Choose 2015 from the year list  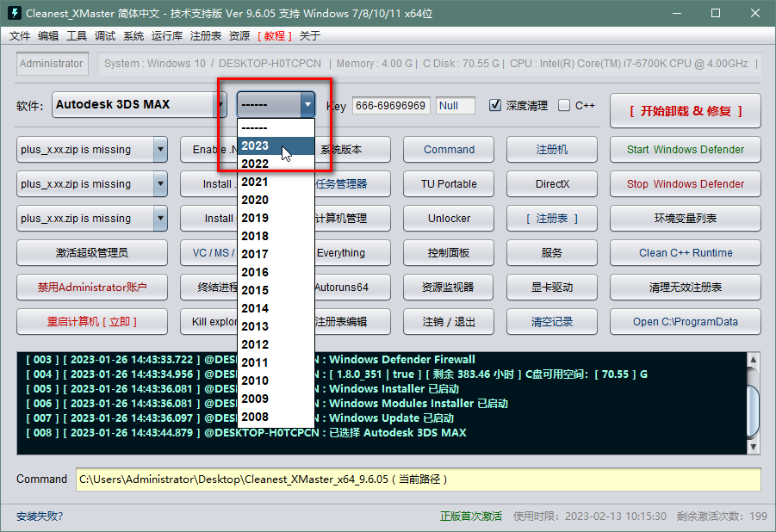click(276, 290)
